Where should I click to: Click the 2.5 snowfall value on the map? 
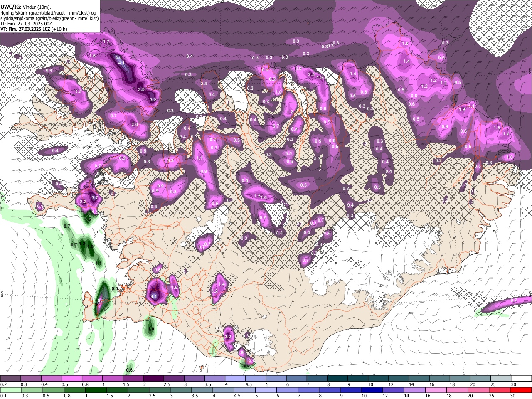tap(311, 74)
